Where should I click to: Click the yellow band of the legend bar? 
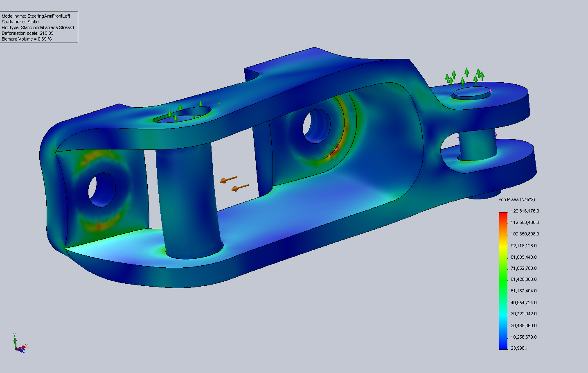click(503, 246)
